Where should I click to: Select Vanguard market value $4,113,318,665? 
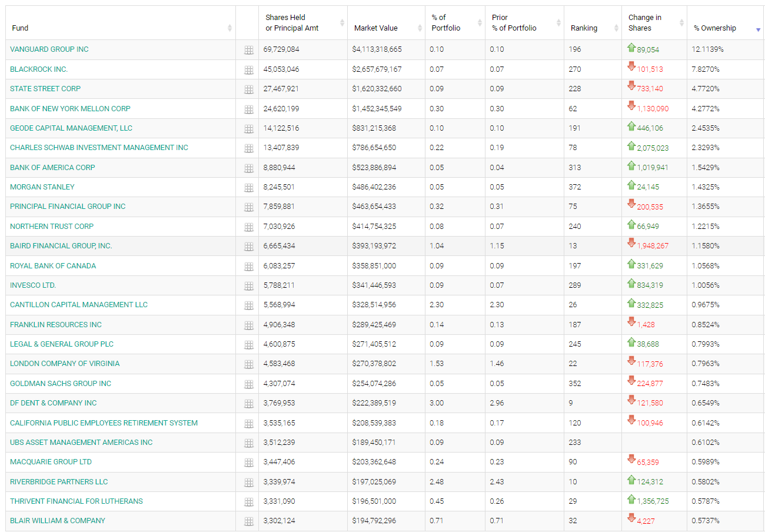point(377,49)
